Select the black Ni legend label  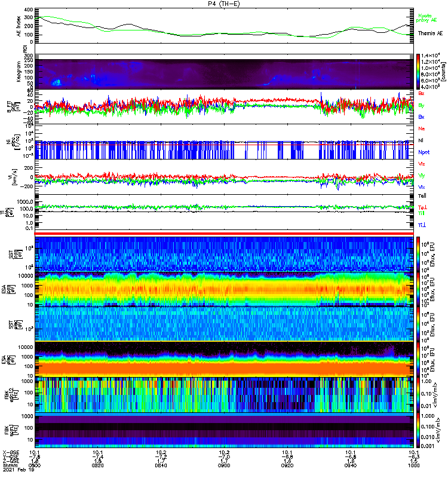[421, 140]
